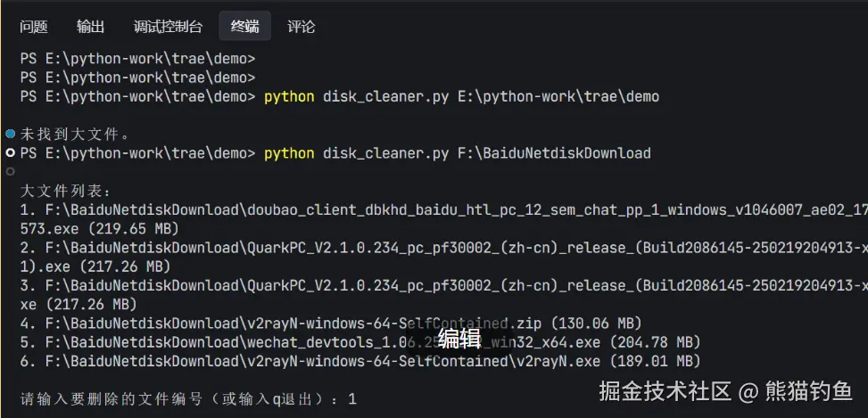868x418 pixels.
Task: Click the 573.exe (219.65 MB) line
Action: pos(100,229)
